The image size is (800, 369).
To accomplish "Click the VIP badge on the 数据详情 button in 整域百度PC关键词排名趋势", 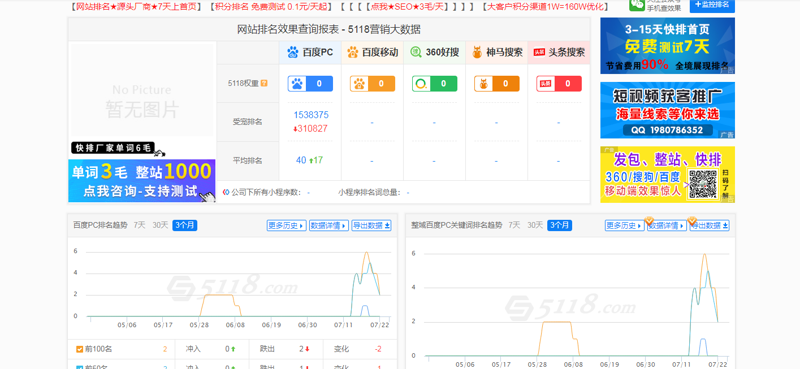I will coord(649,221).
